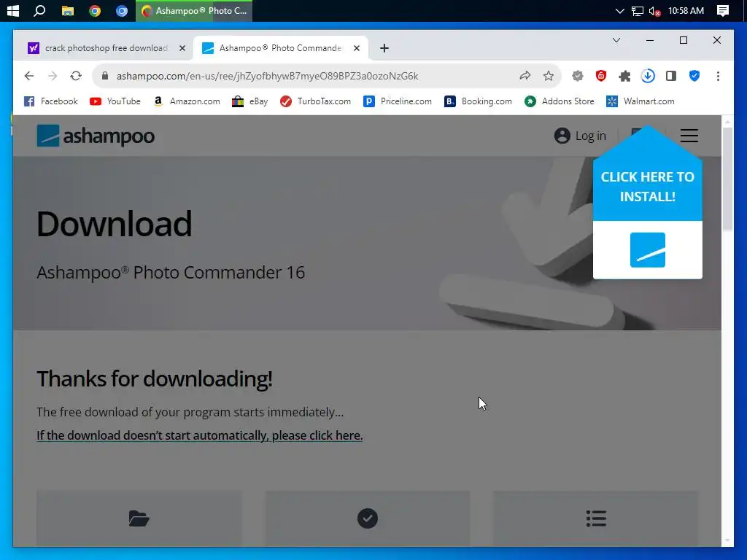The image size is (747, 560).
Task: Open the YouTube bookmark
Action: (115, 101)
